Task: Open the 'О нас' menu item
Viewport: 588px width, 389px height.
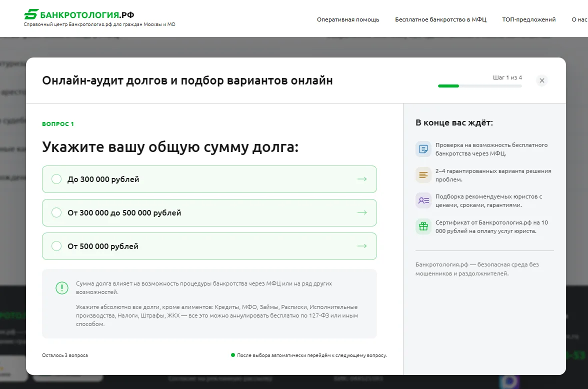Action: click(x=579, y=19)
